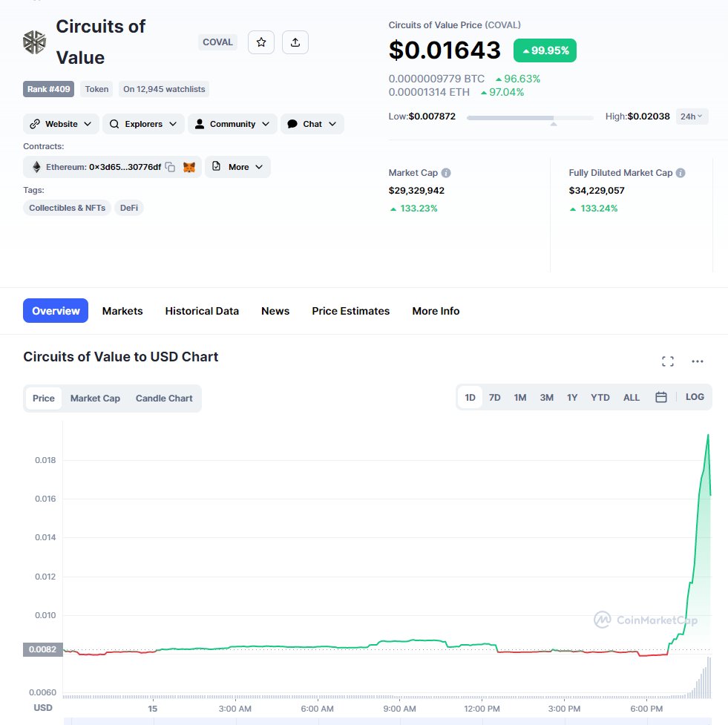Click the DeFi tag

tap(129, 208)
